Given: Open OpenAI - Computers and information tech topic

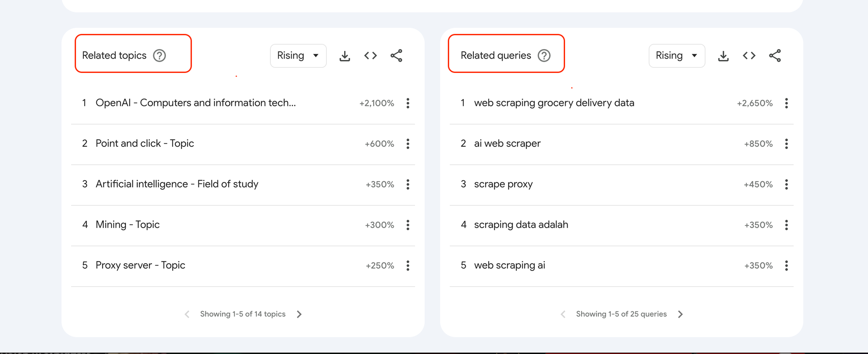Looking at the screenshot, I should pos(196,103).
